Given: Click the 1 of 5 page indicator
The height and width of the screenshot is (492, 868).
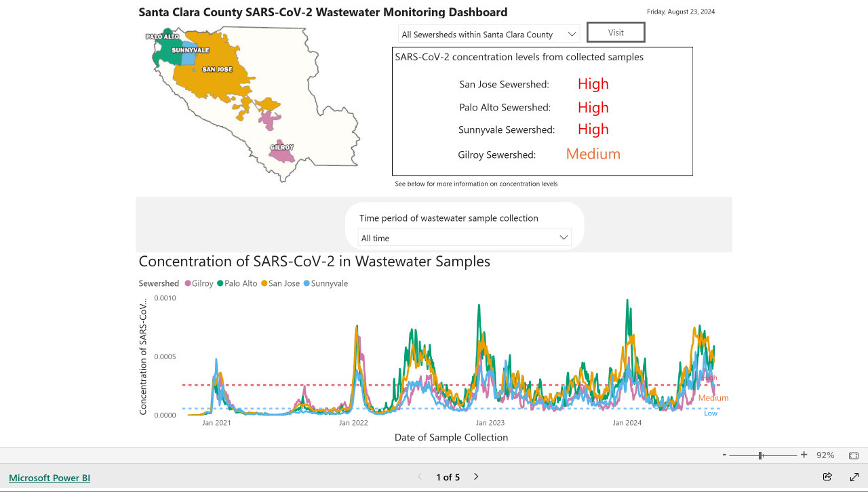Looking at the screenshot, I should pyautogui.click(x=448, y=477).
